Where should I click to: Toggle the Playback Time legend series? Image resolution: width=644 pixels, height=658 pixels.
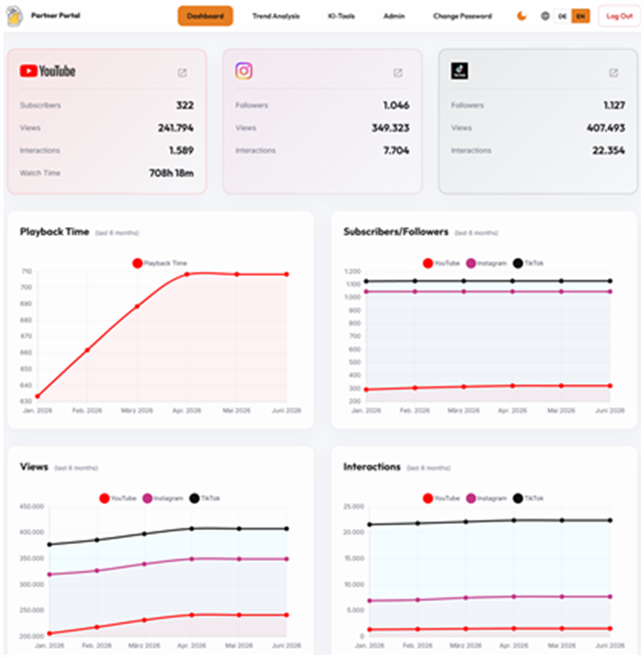(x=160, y=263)
